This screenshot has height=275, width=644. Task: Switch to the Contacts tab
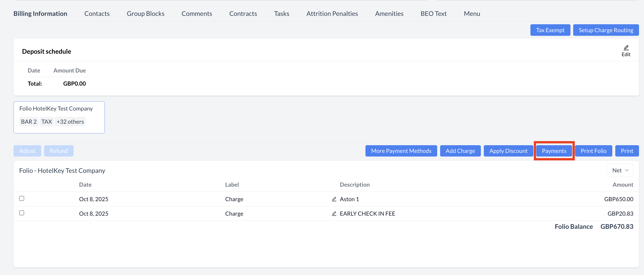[97, 14]
